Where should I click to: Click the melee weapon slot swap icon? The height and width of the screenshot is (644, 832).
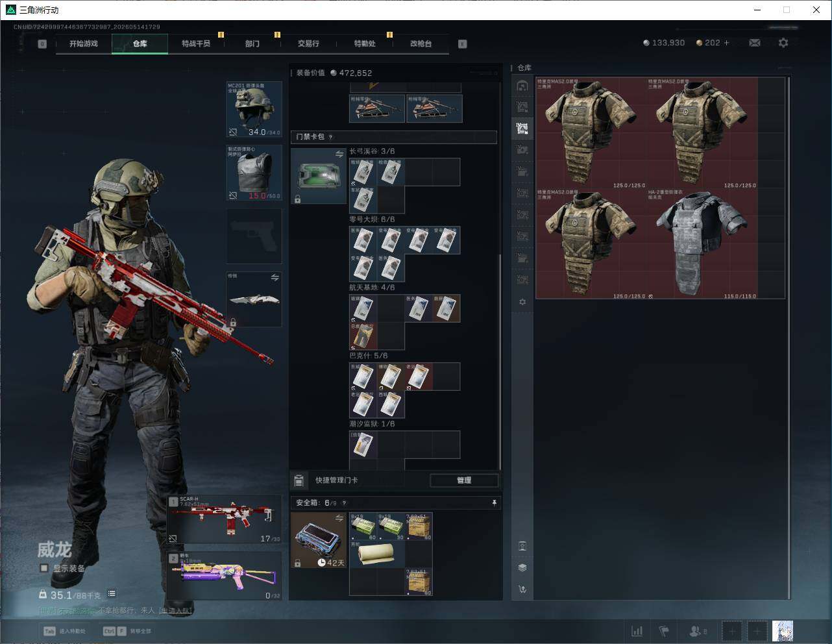[x=275, y=277]
